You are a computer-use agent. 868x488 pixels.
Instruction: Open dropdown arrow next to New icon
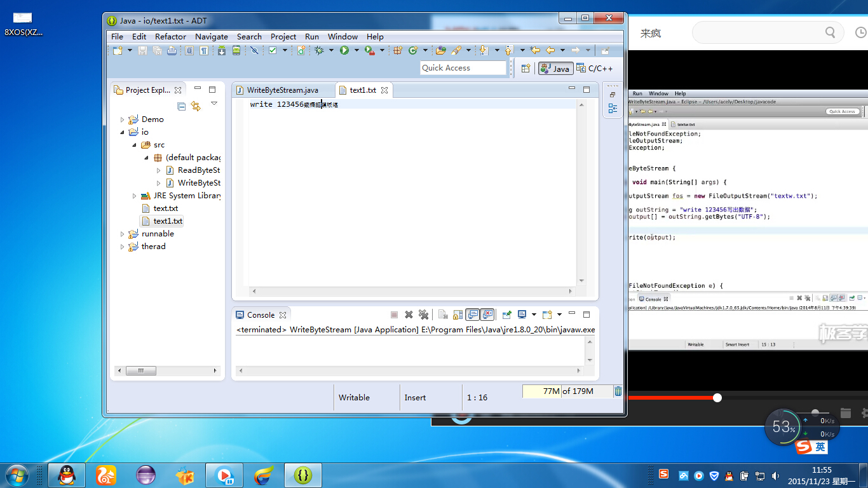tap(130, 50)
